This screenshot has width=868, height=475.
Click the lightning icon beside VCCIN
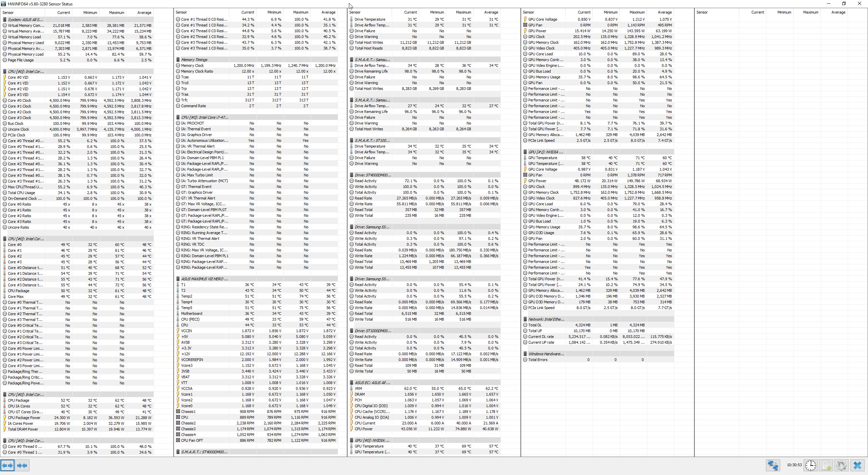point(178,331)
